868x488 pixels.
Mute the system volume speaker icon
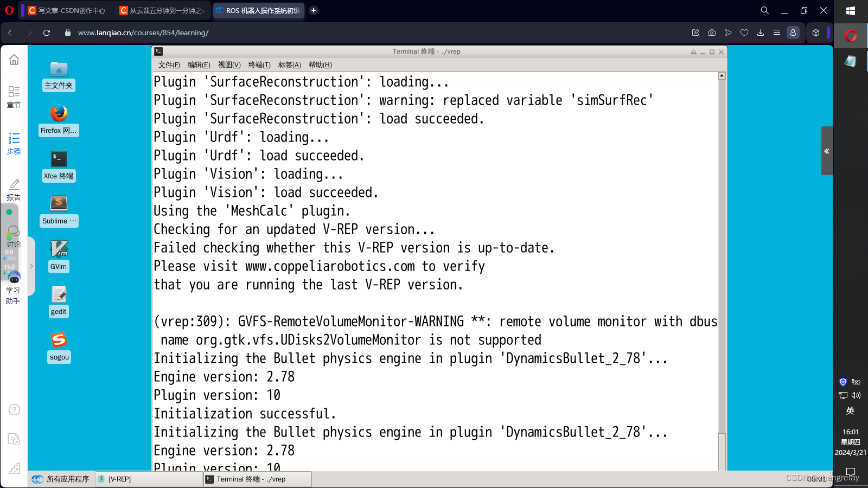[x=856, y=395]
